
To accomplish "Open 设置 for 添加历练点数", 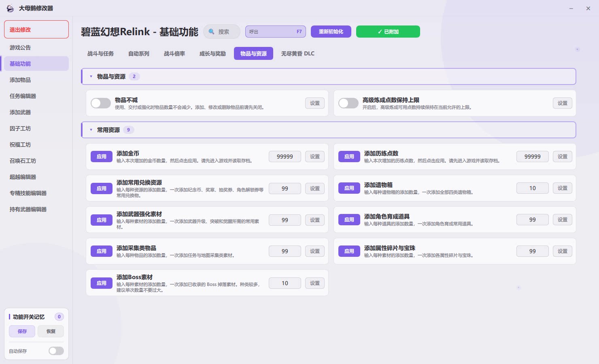I will tap(563, 157).
